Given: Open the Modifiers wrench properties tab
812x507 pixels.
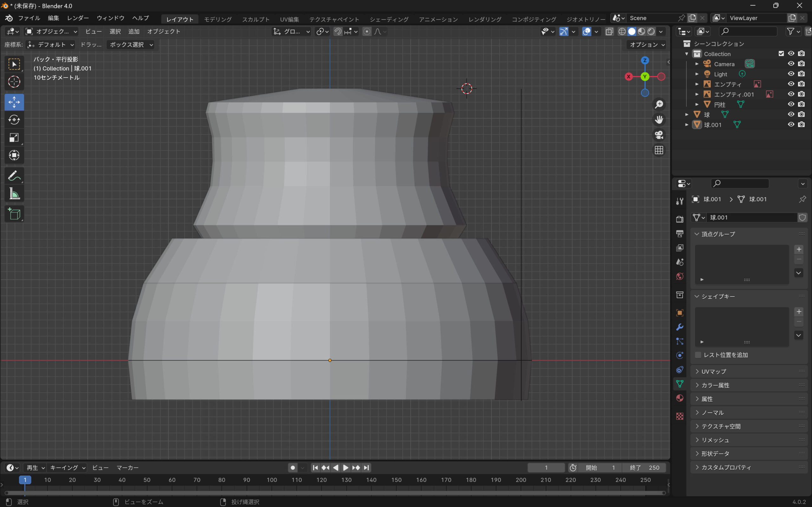Looking at the screenshot, I should pos(680,327).
